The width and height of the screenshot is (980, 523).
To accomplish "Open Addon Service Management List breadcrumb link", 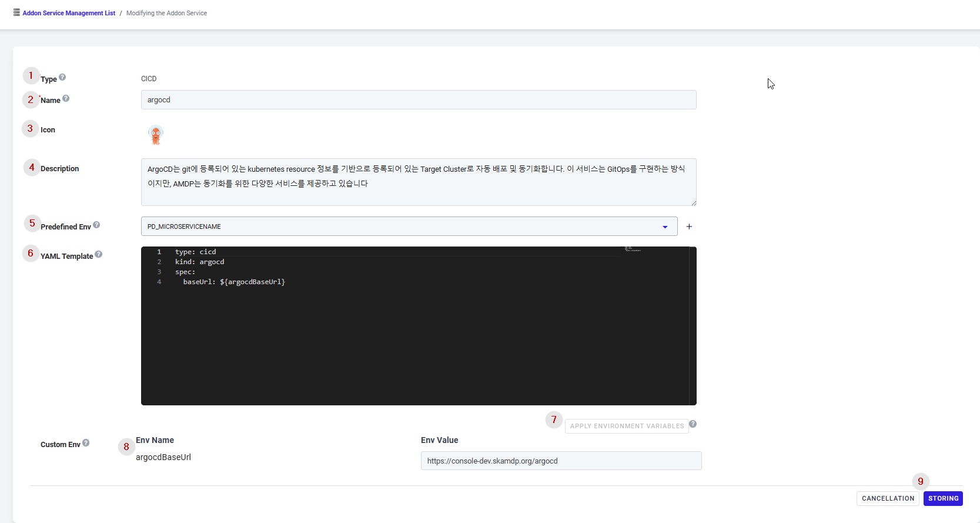I will point(69,13).
